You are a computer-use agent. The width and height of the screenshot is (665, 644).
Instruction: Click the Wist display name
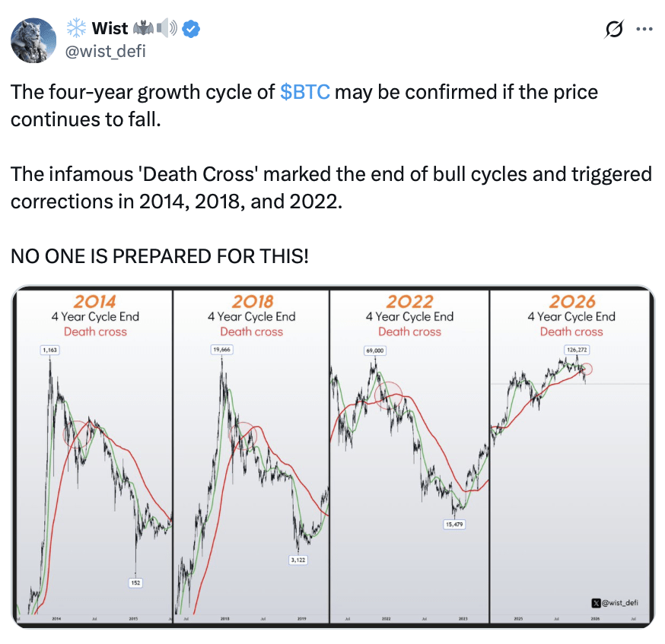[x=110, y=30]
